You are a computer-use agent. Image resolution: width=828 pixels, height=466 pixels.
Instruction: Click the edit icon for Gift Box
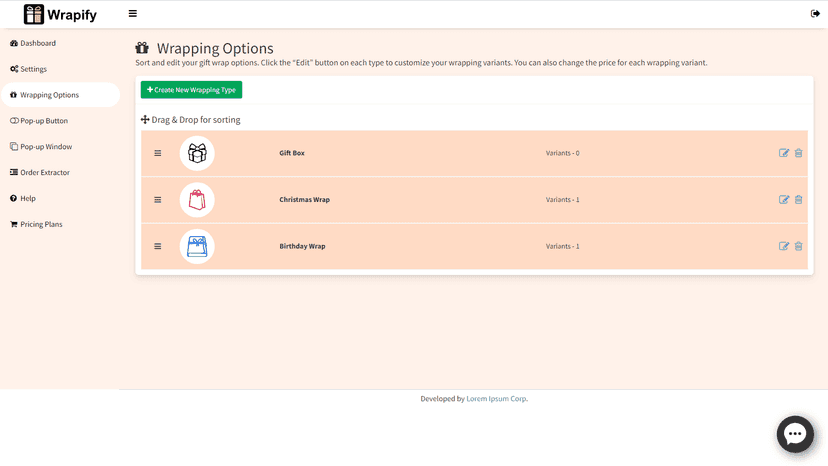click(x=784, y=153)
